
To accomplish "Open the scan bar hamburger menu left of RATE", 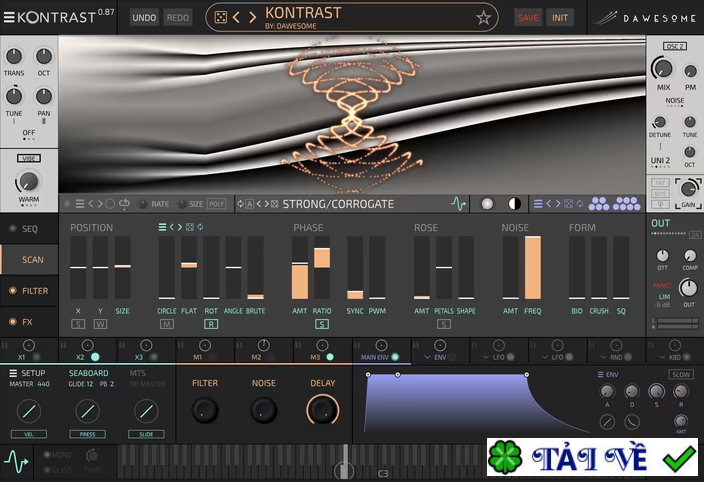I will point(80,204).
